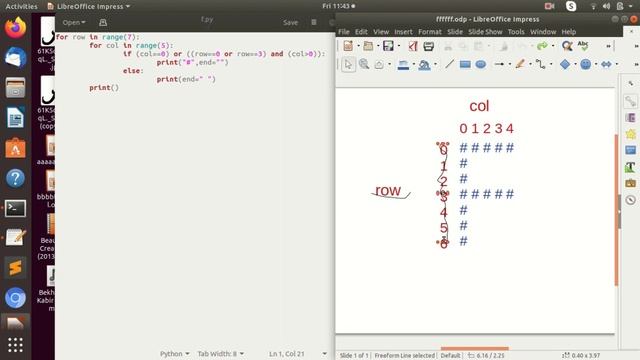Expand the New presentation dropdown arrow
This screenshot has width=640, height=360.
(358, 46)
